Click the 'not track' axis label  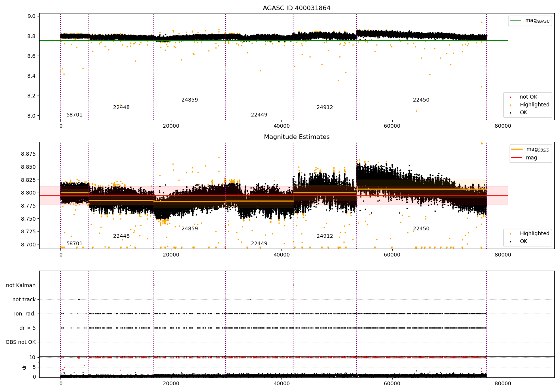tap(24, 299)
